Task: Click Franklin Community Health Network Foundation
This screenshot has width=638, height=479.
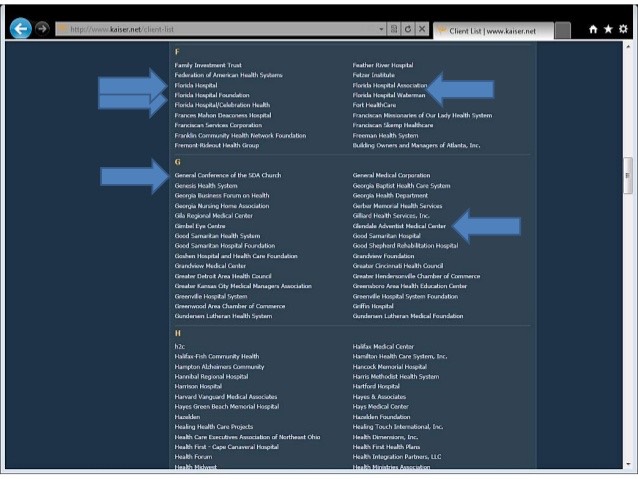Action: tap(240, 136)
